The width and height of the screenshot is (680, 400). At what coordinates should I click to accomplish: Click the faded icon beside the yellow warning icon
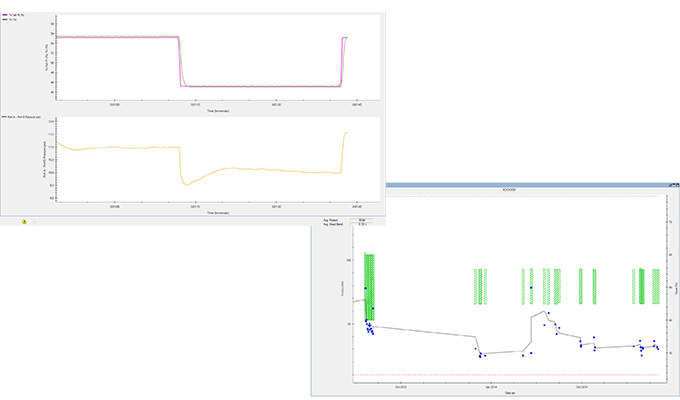coord(35,221)
